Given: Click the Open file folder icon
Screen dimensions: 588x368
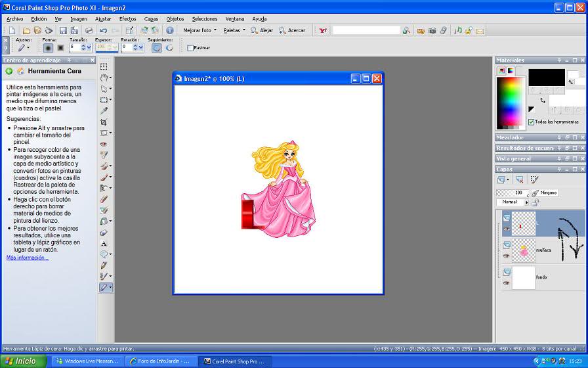Looking at the screenshot, I should [x=26, y=30].
